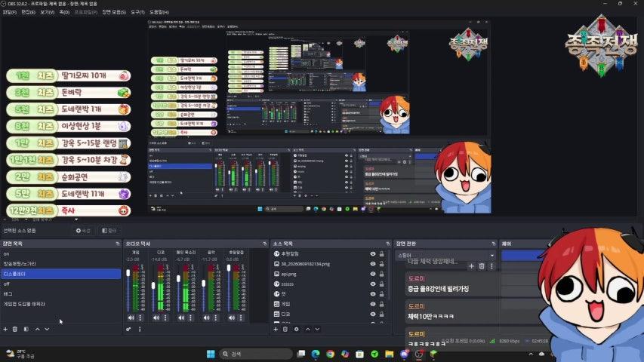Select the 'off' scene
644x362 pixels.
point(61,284)
